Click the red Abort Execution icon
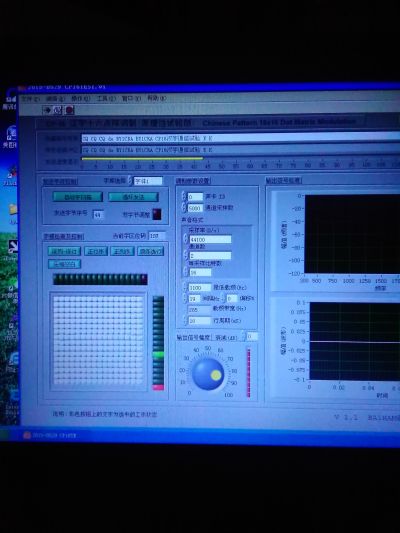 tap(69, 110)
